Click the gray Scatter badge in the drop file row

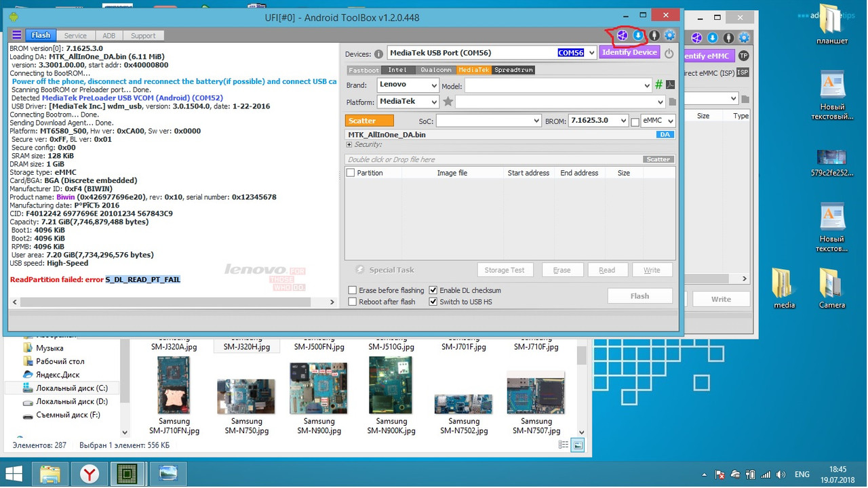[x=658, y=159]
